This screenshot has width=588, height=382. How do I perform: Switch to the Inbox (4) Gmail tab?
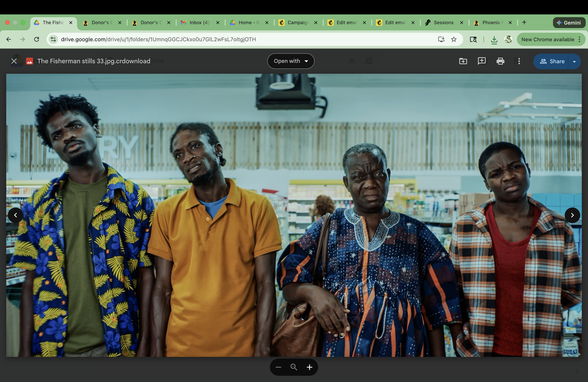click(199, 23)
